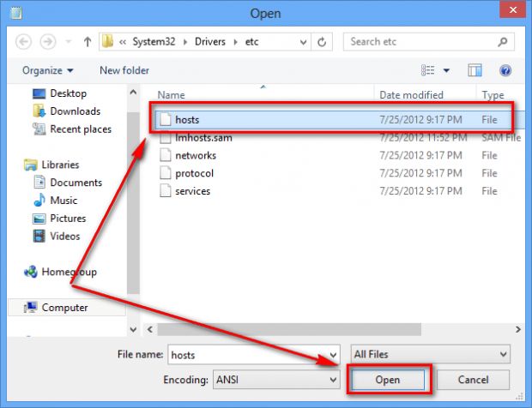Open the Documents library
Image resolution: width=532 pixels, height=408 pixels.
coord(68,183)
